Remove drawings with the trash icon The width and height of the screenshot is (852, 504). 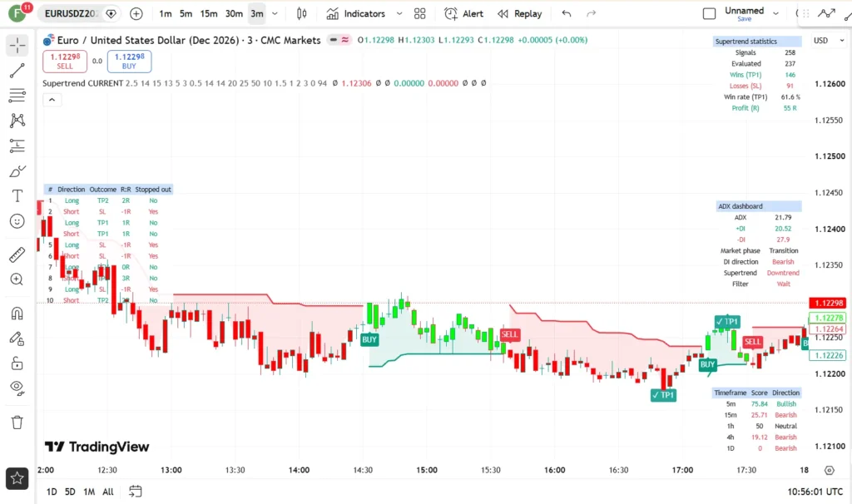pyautogui.click(x=17, y=422)
